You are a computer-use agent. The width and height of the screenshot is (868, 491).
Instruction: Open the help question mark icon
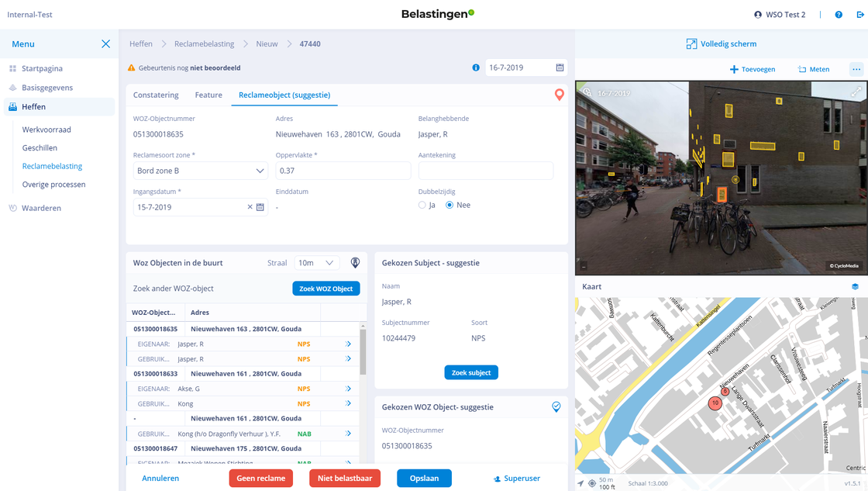click(x=839, y=15)
